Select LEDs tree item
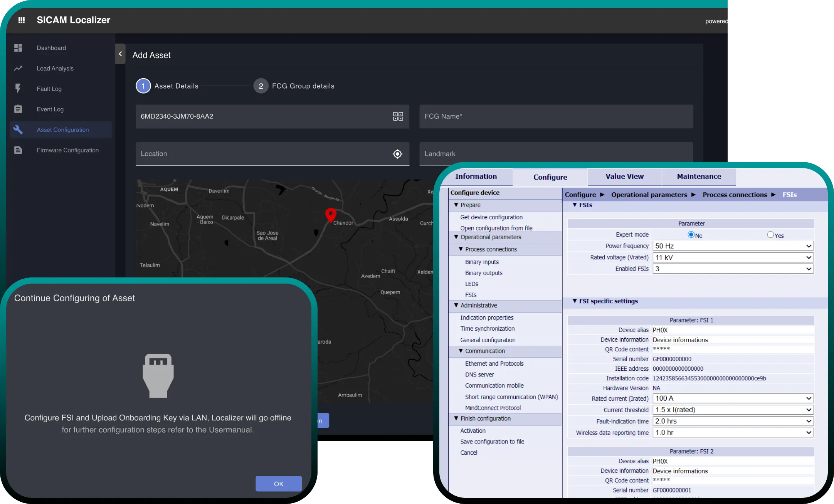 tap(471, 284)
